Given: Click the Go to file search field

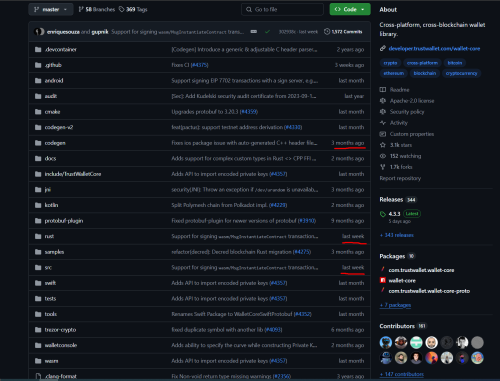Looking at the screenshot, I should pos(282,9).
